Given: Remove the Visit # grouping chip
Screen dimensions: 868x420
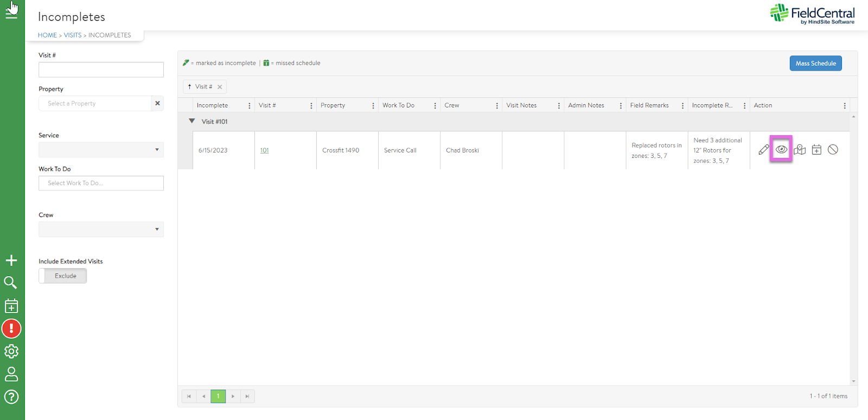Looking at the screenshot, I should (x=220, y=87).
